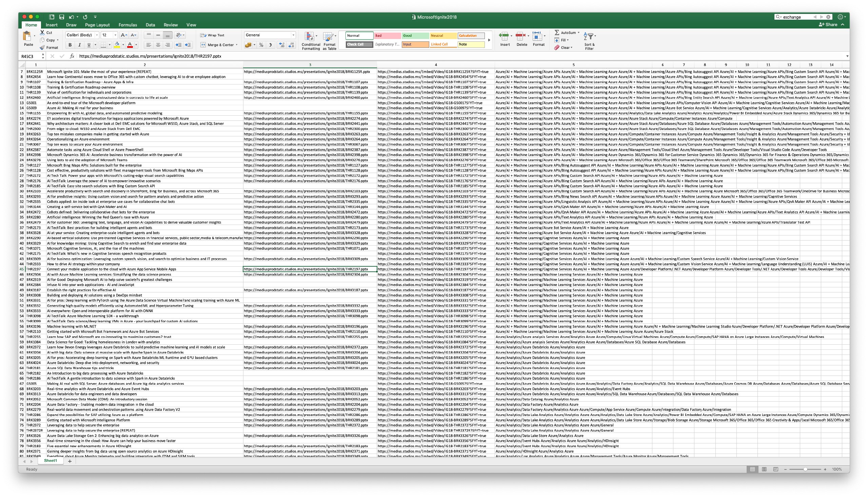The image size is (868, 497).
Task: Open the font size dropdown
Action: [x=115, y=35]
